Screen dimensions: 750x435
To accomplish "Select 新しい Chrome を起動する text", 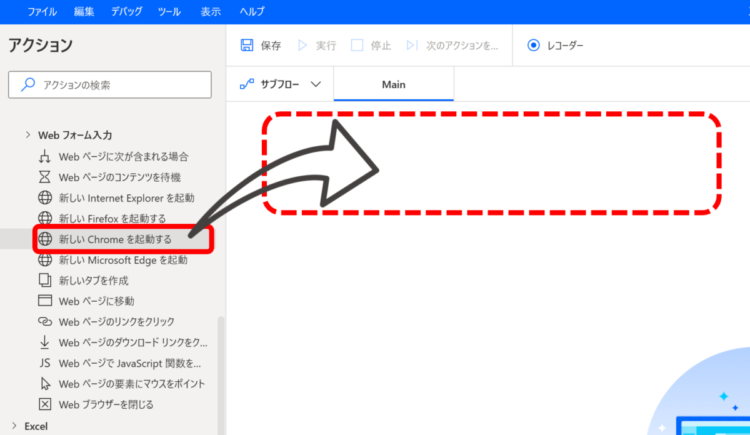I will pyautogui.click(x=115, y=239).
